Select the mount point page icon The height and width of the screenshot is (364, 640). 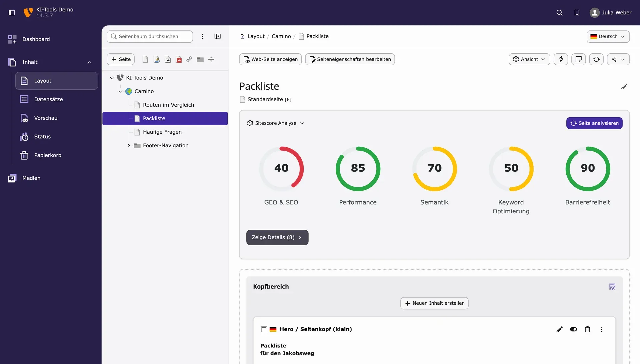(x=179, y=59)
